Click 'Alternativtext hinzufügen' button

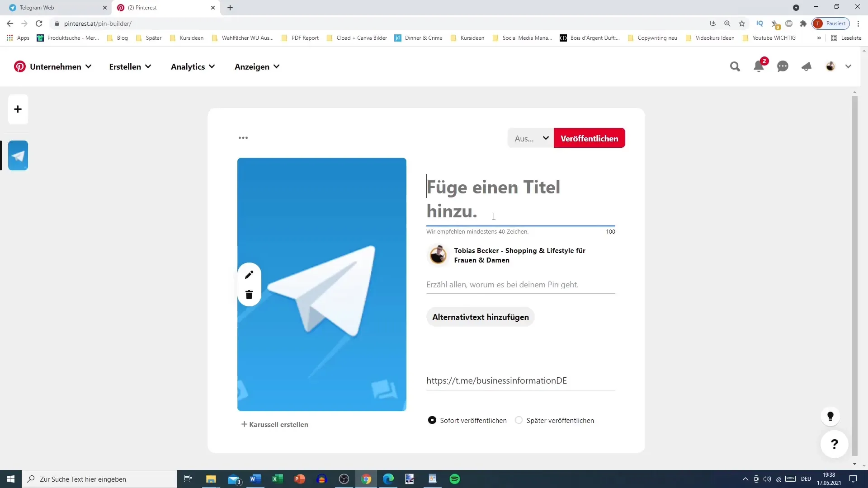[480, 316]
